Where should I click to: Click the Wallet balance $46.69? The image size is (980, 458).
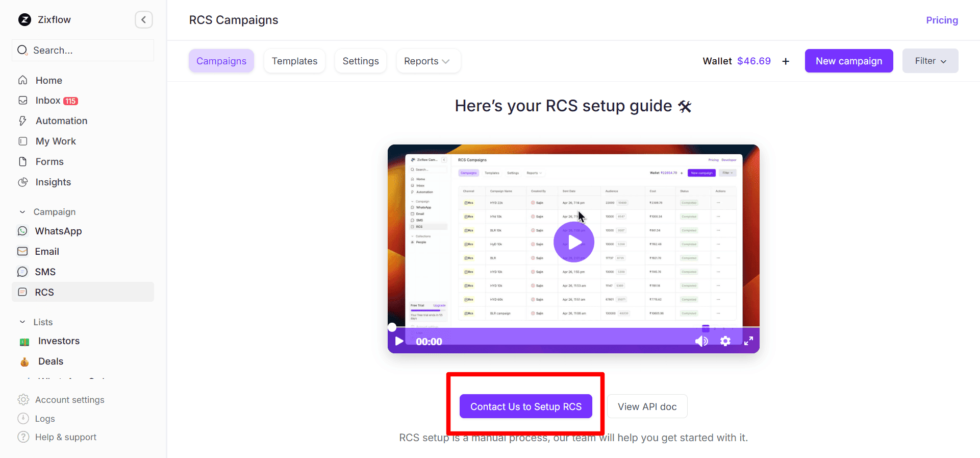pos(753,61)
